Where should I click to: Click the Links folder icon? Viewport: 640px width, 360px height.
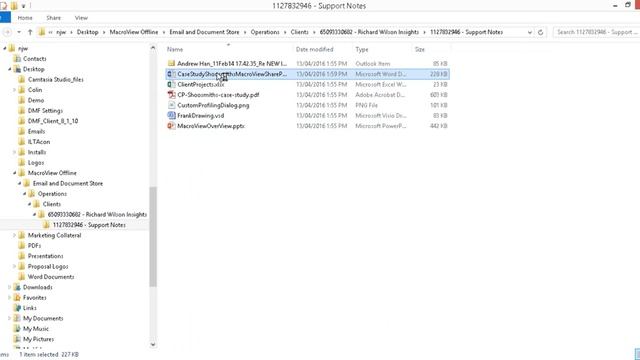[17, 308]
